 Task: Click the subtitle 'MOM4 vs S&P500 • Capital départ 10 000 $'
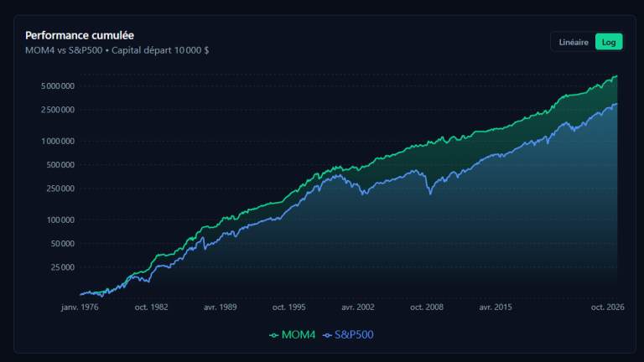117,50
